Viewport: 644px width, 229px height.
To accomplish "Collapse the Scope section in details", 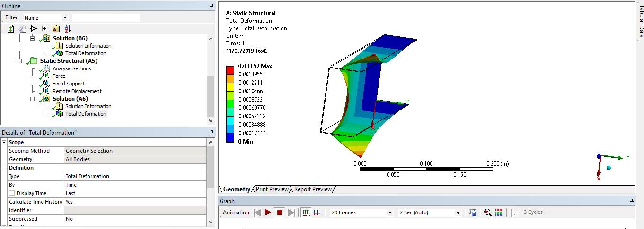I will (x=4, y=142).
